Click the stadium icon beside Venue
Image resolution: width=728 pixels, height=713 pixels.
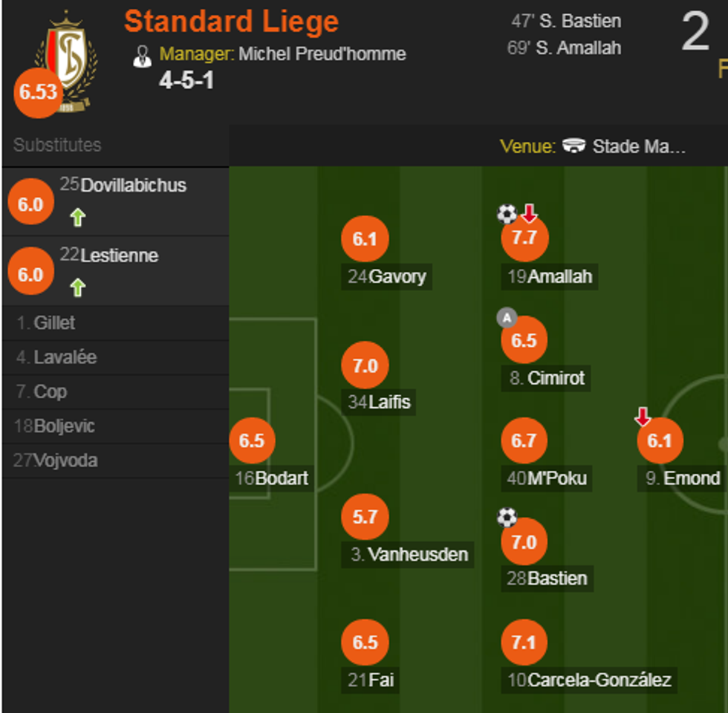[x=573, y=146]
